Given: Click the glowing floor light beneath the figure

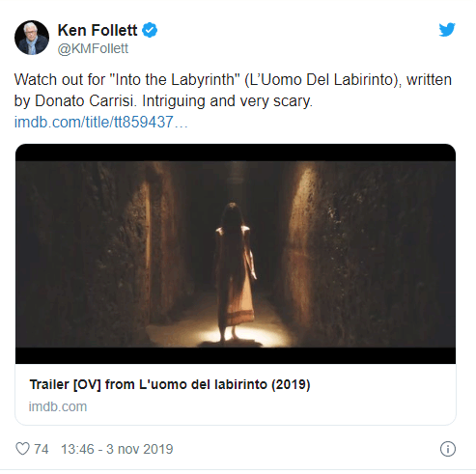Looking at the screenshot, I should [x=230, y=335].
